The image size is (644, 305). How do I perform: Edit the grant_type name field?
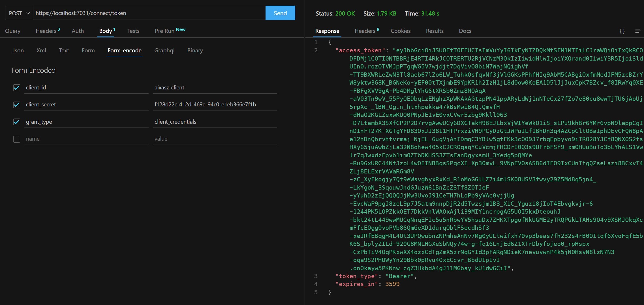(x=86, y=122)
